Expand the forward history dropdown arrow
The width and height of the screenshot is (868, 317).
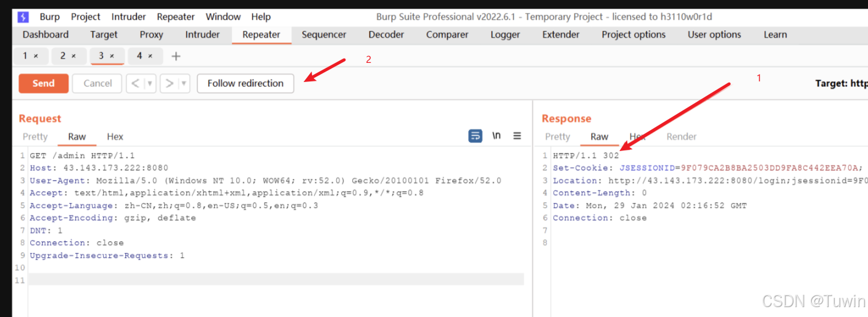pos(184,83)
